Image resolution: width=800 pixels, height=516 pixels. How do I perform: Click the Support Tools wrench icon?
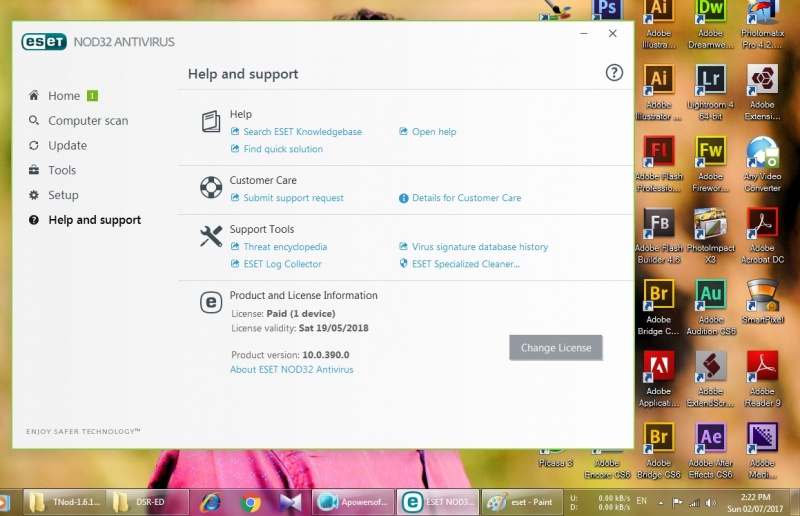pyautogui.click(x=211, y=236)
